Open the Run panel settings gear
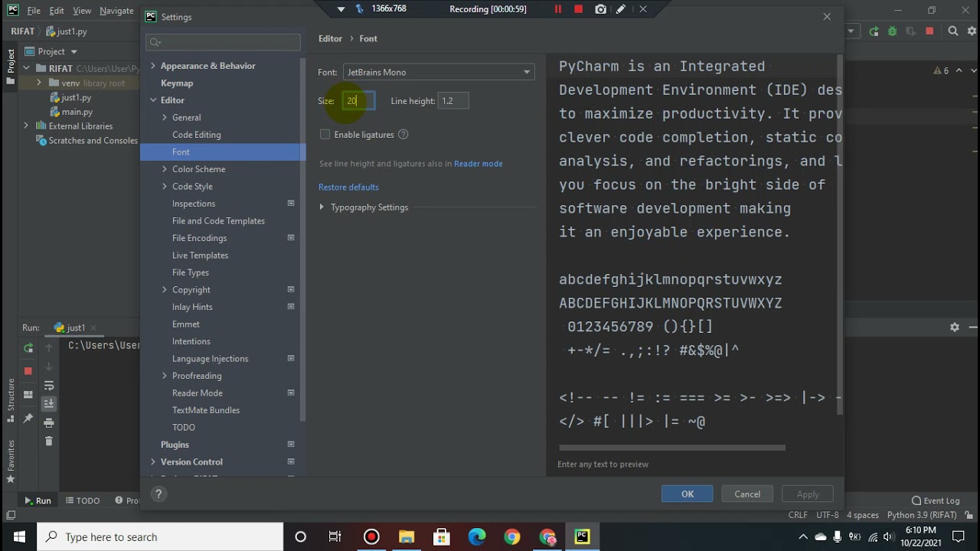This screenshot has width=980, height=551. point(955,327)
